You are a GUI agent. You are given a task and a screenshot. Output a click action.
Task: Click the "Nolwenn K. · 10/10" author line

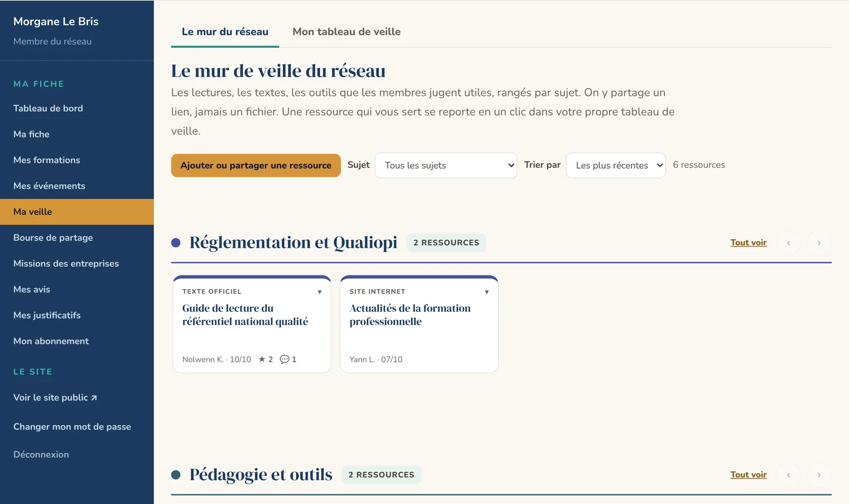pyautogui.click(x=216, y=359)
